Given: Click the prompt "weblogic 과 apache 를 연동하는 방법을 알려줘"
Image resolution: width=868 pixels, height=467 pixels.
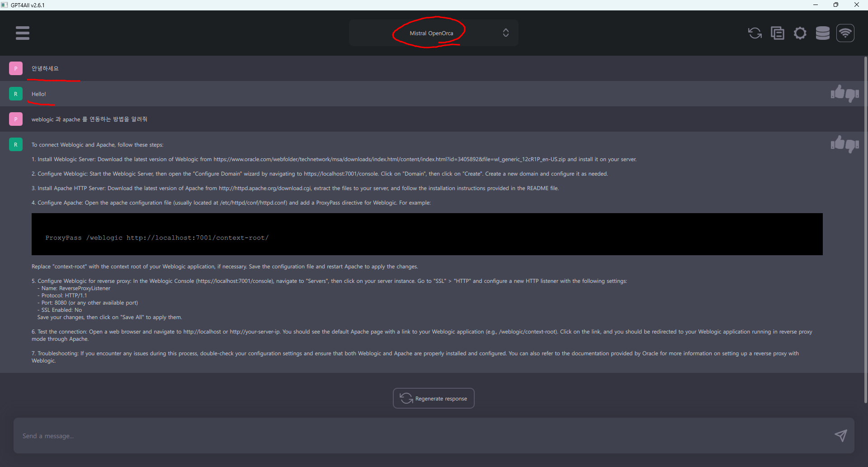Looking at the screenshot, I should point(90,119).
